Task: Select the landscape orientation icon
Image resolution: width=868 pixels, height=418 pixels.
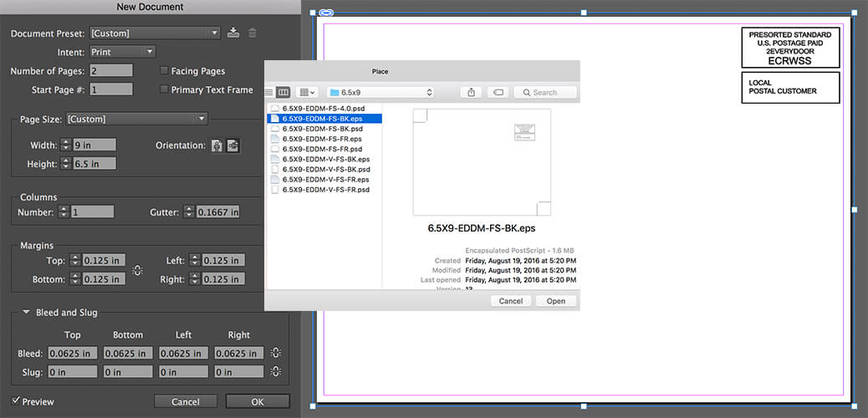Action: (232, 145)
